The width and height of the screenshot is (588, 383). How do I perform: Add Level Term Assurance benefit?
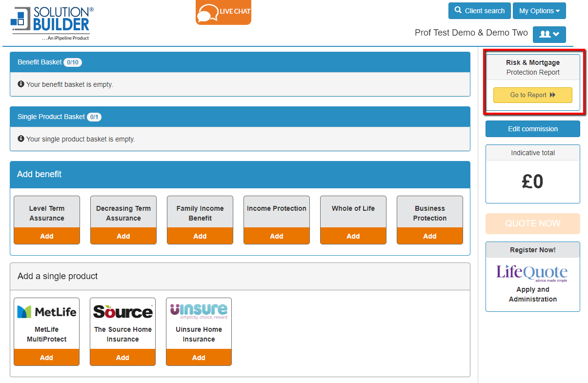pos(47,236)
